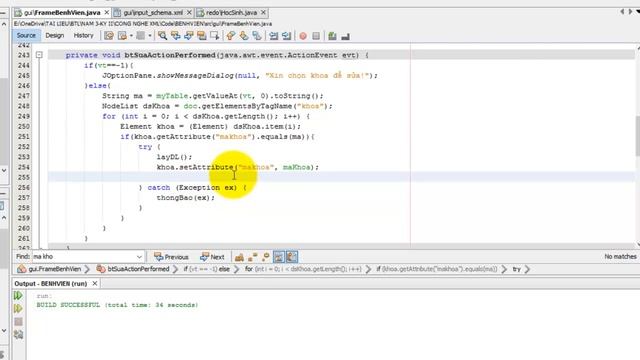This screenshot has height=360, width=640.
Task: Click the khoa.getAttribute if breadcrumb
Action: 437,269
